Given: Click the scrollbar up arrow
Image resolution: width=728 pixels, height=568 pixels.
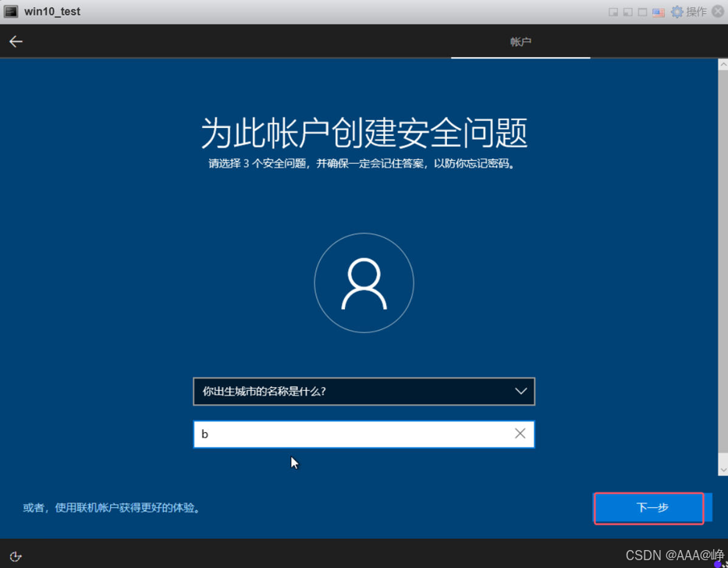Looking at the screenshot, I should (x=723, y=65).
